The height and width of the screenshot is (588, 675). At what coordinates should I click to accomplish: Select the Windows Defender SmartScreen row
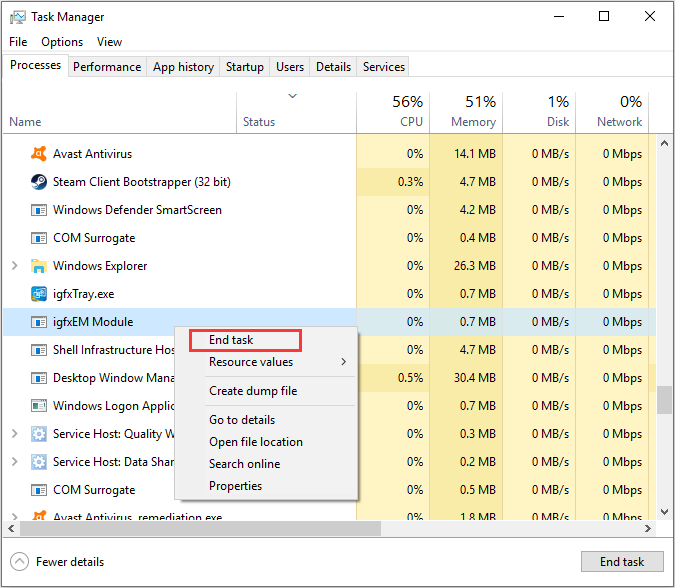coord(329,210)
